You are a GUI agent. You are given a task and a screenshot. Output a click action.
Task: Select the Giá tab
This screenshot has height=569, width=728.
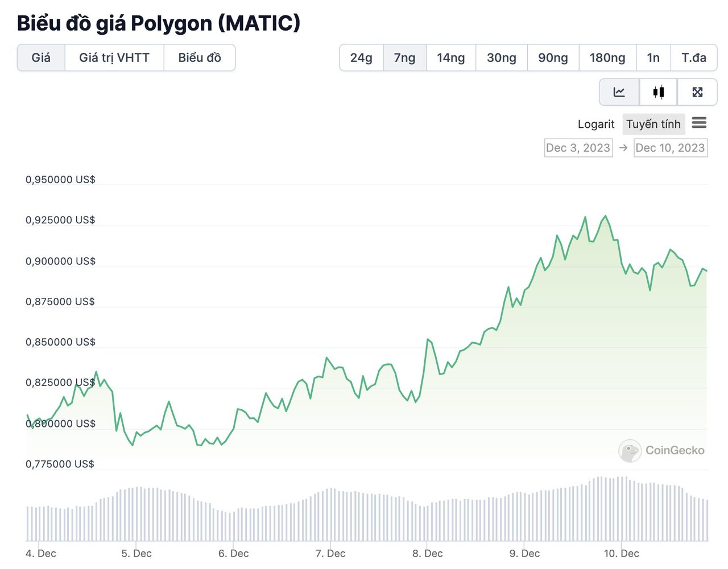coord(41,57)
